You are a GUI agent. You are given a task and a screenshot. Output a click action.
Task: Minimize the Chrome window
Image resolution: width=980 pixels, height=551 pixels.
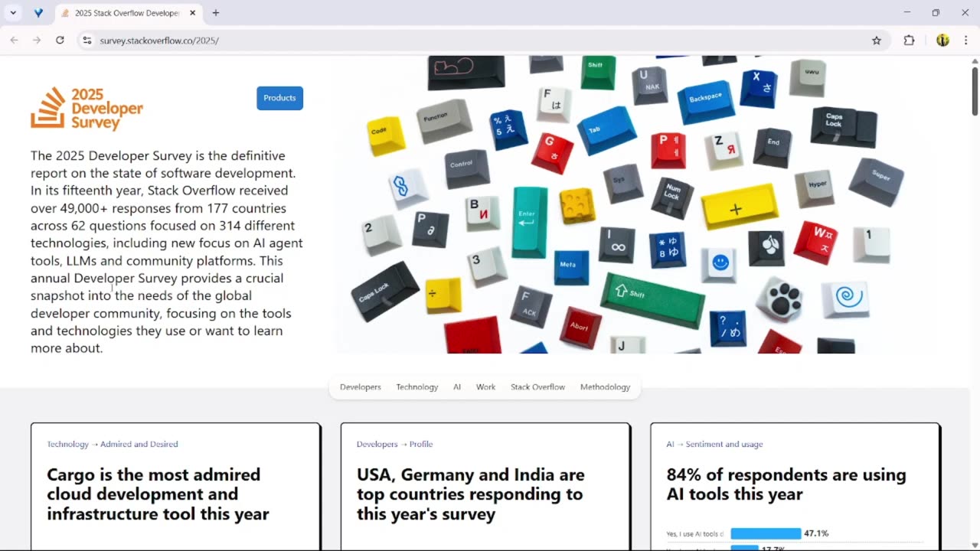[x=907, y=13]
